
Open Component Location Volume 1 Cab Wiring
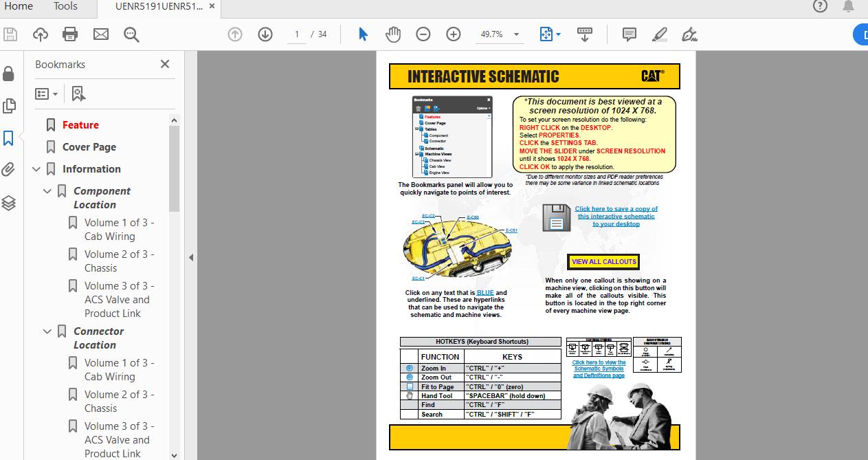coord(119,230)
